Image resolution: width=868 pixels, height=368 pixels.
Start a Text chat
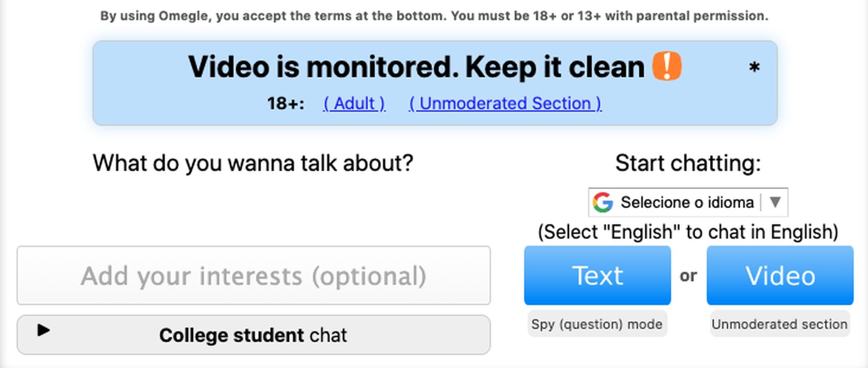597,275
